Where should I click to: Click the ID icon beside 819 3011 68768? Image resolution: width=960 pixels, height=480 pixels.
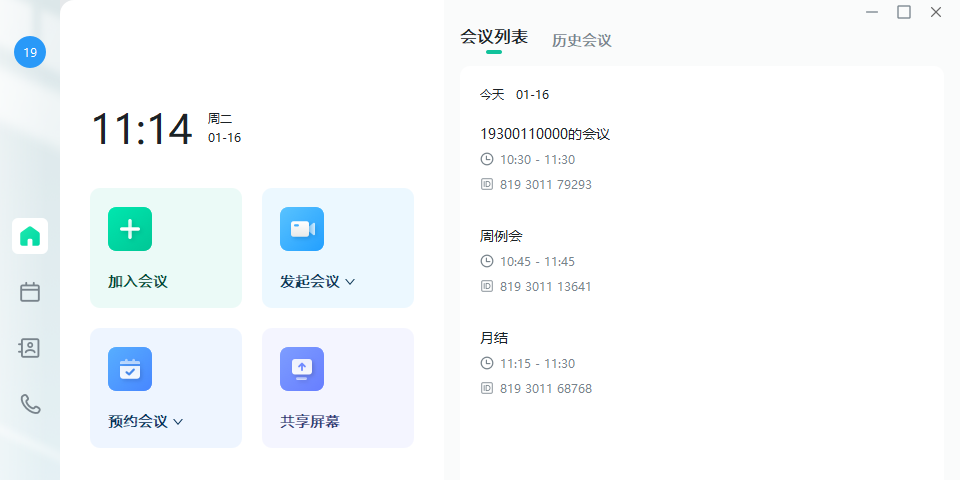point(487,388)
